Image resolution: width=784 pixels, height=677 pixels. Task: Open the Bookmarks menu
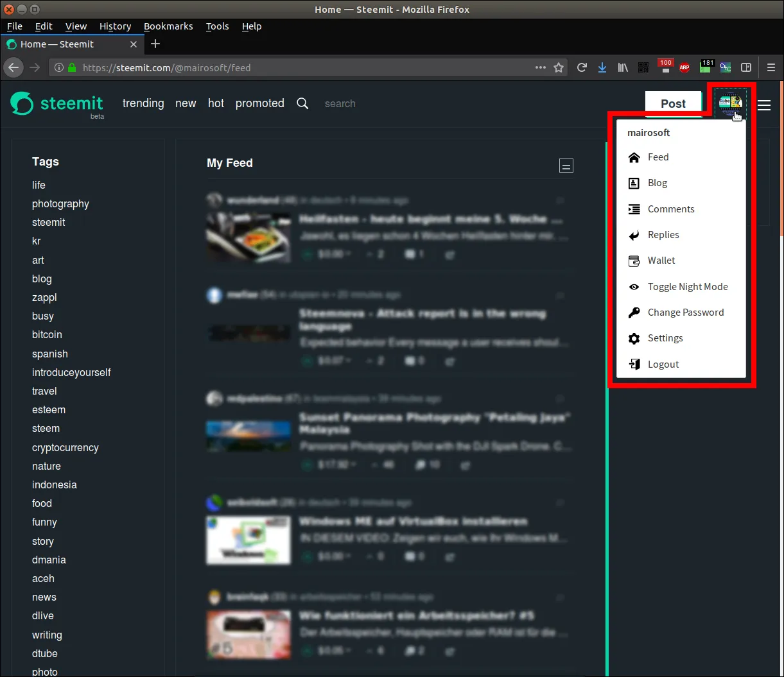coord(168,26)
